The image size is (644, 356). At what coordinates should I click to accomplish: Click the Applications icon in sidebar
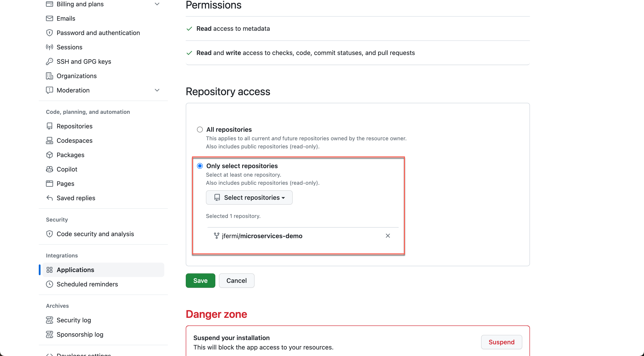(50, 270)
